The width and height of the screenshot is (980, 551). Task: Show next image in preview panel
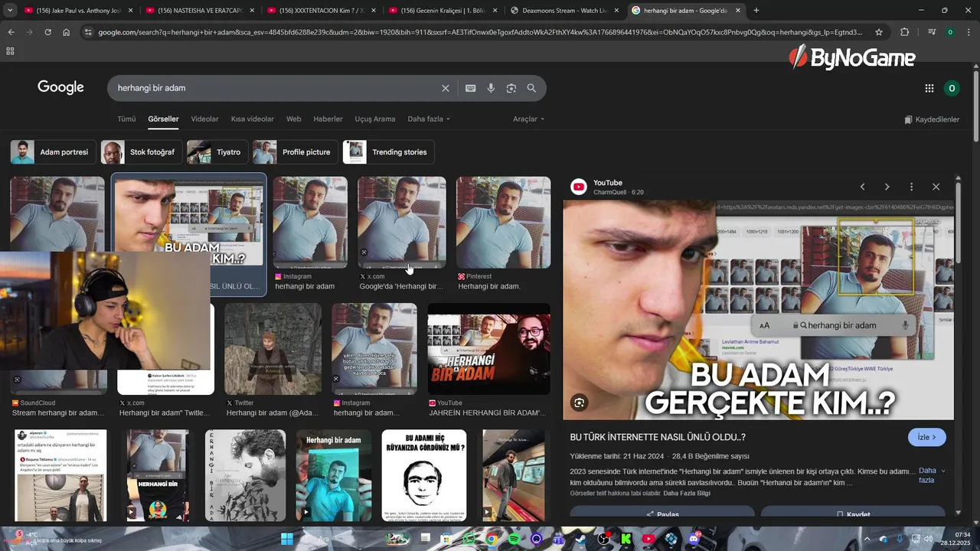coord(887,187)
